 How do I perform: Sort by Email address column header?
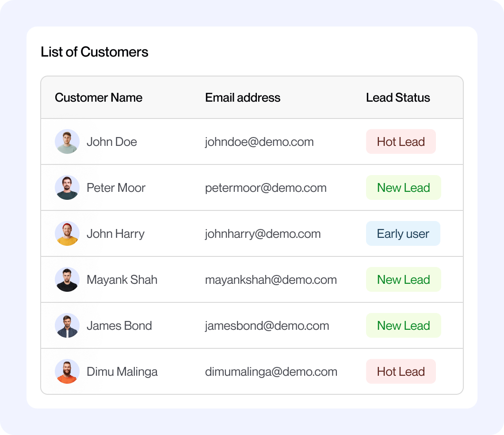click(x=243, y=98)
